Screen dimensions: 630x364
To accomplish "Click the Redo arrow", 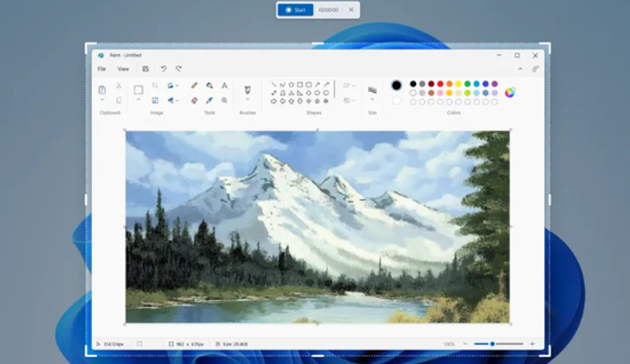I will click(179, 69).
